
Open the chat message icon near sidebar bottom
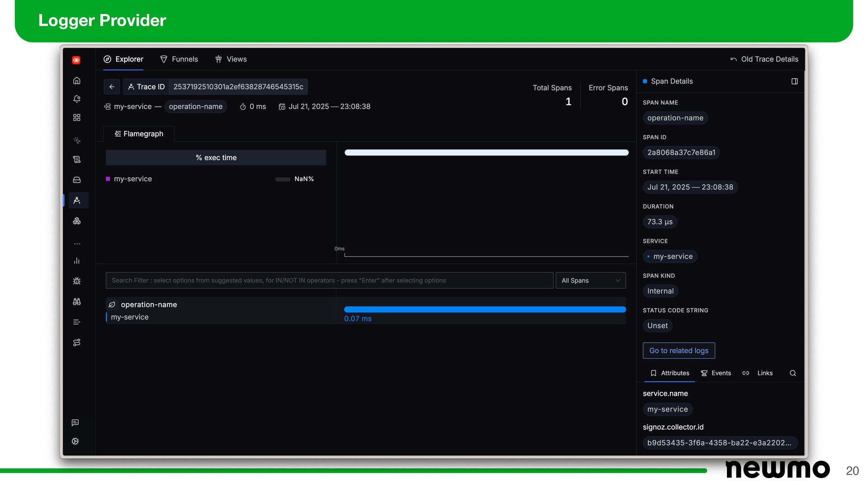(x=75, y=422)
